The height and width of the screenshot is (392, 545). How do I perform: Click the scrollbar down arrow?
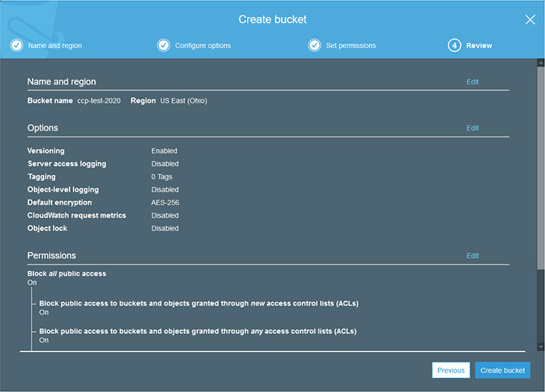coord(540,346)
